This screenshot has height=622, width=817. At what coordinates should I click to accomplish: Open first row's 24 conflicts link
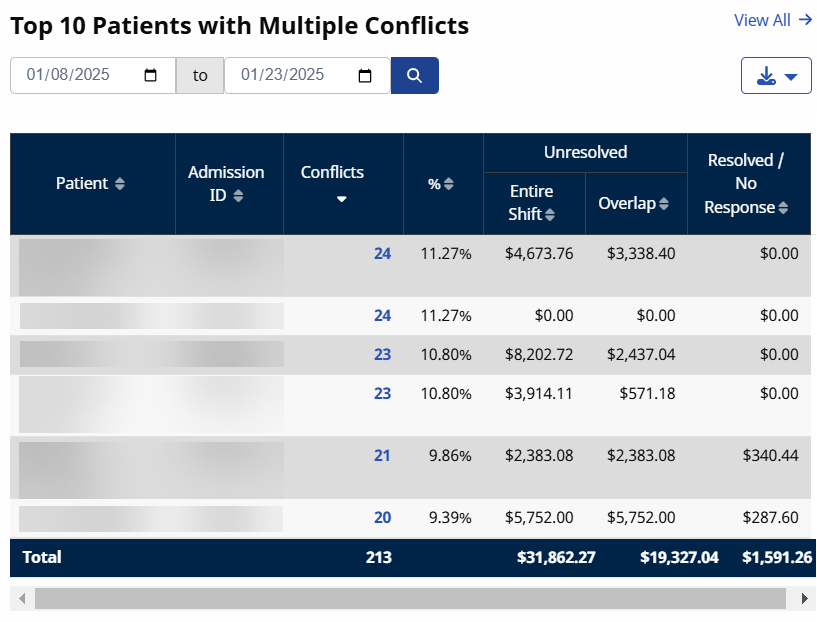coord(382,253)
